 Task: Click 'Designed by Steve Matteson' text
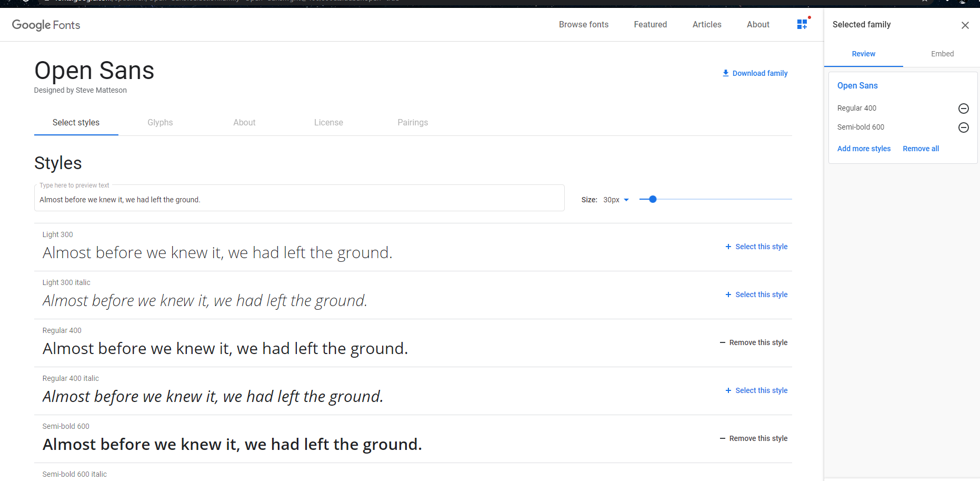point(81,90)
